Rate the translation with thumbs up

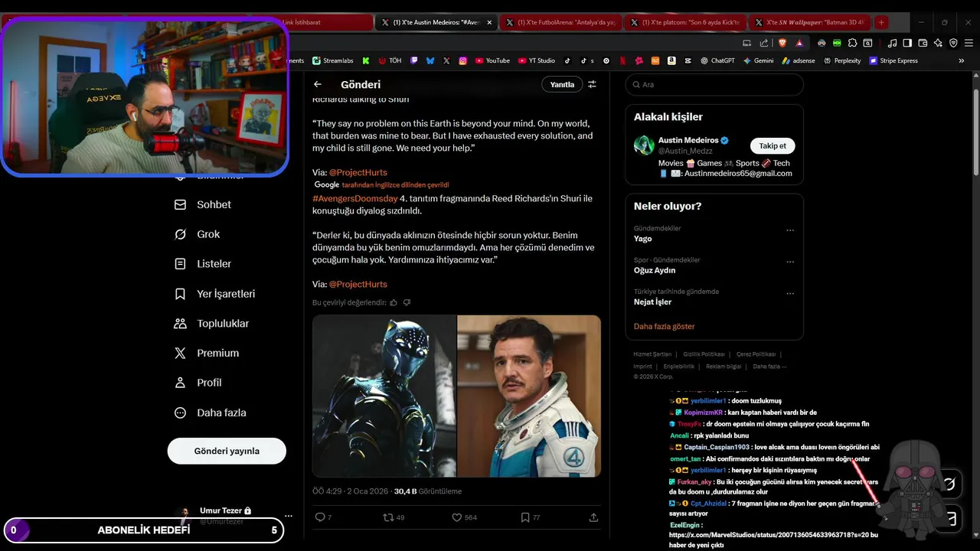pos(394,302)
